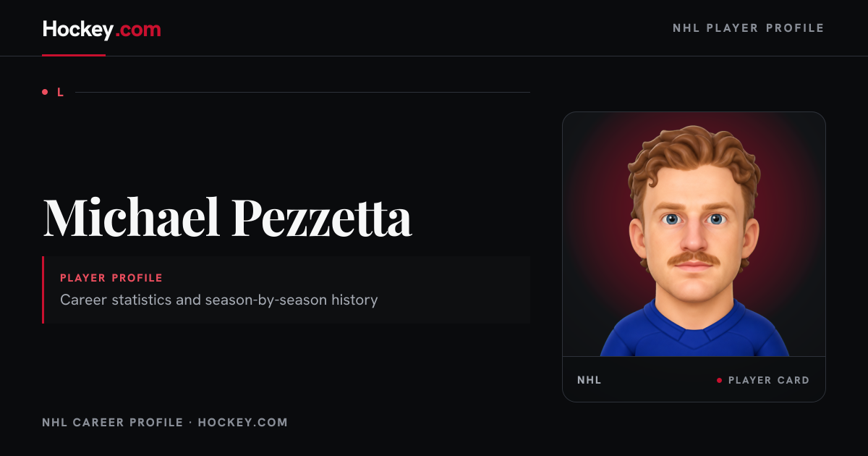The image size is (868, 456).
Task: Click the red ".com" part of logo
Action: [x=138, y=30]
